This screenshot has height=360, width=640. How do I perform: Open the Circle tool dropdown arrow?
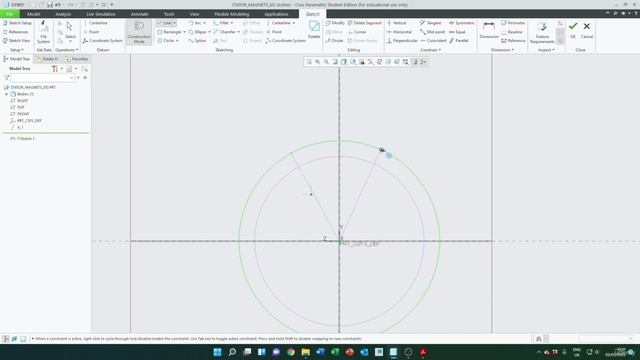(x=177, y=41)
